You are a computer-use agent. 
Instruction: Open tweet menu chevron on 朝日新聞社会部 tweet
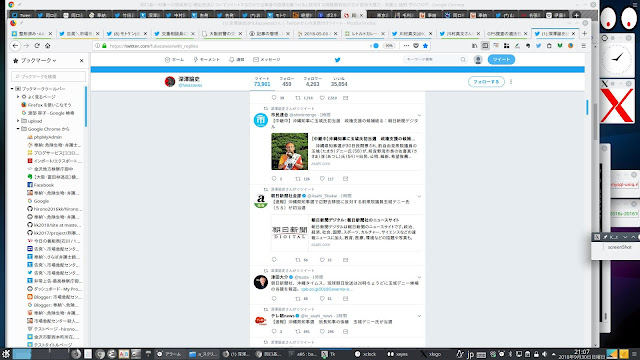[419, 196]
